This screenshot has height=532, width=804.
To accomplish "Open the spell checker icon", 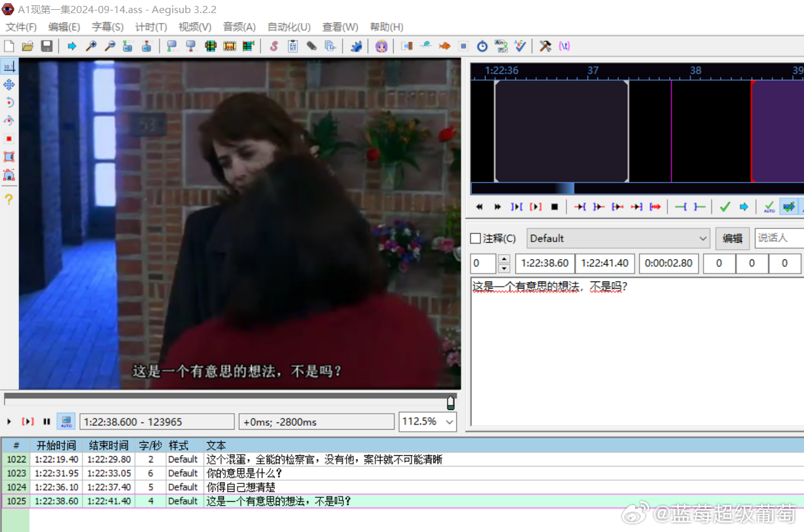I will [520, 46].
